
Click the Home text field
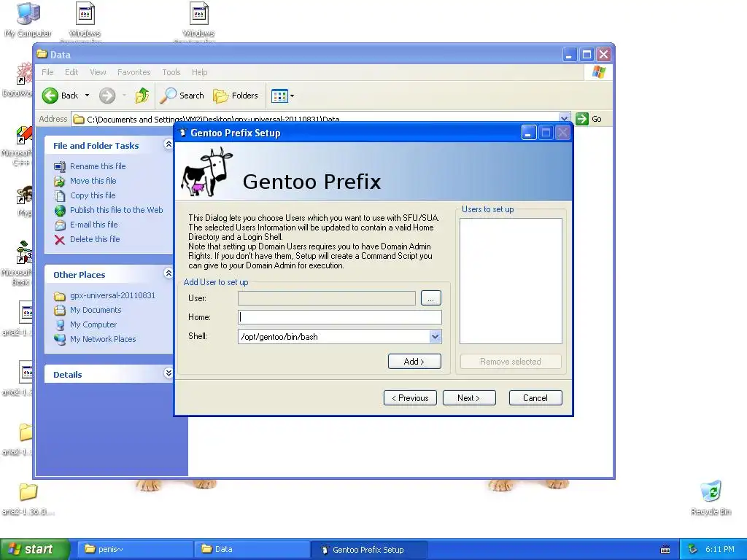click(x=340, y=317)
